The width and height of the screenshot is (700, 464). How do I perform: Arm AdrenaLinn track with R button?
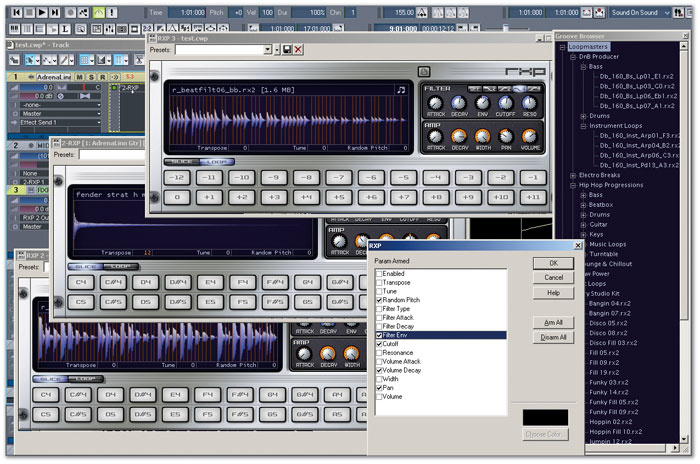[100, 77]
